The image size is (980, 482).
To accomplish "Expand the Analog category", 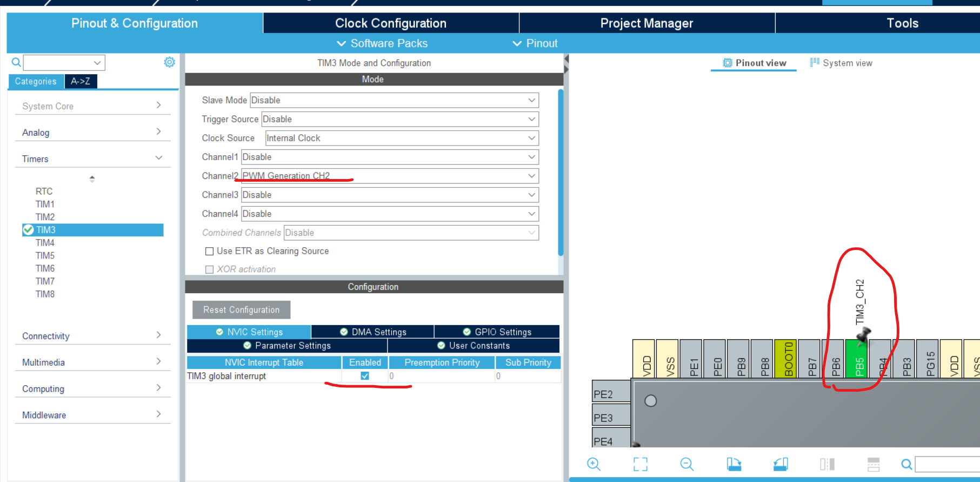I will (x=92, y=133).
